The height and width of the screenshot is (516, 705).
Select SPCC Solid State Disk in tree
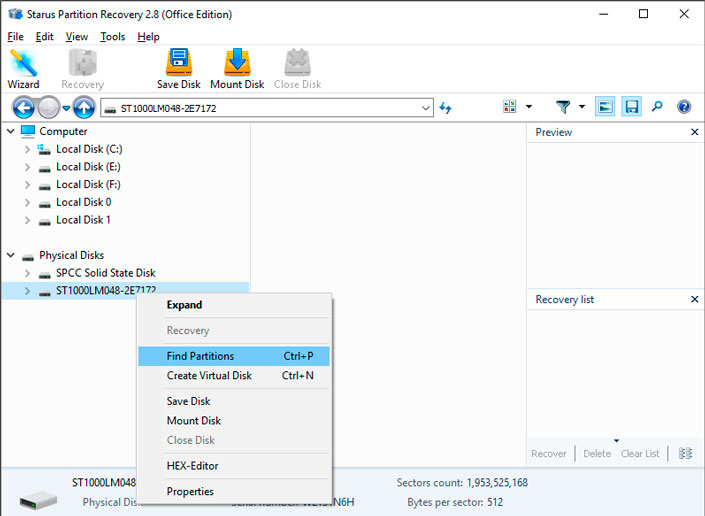coord(106,273)
